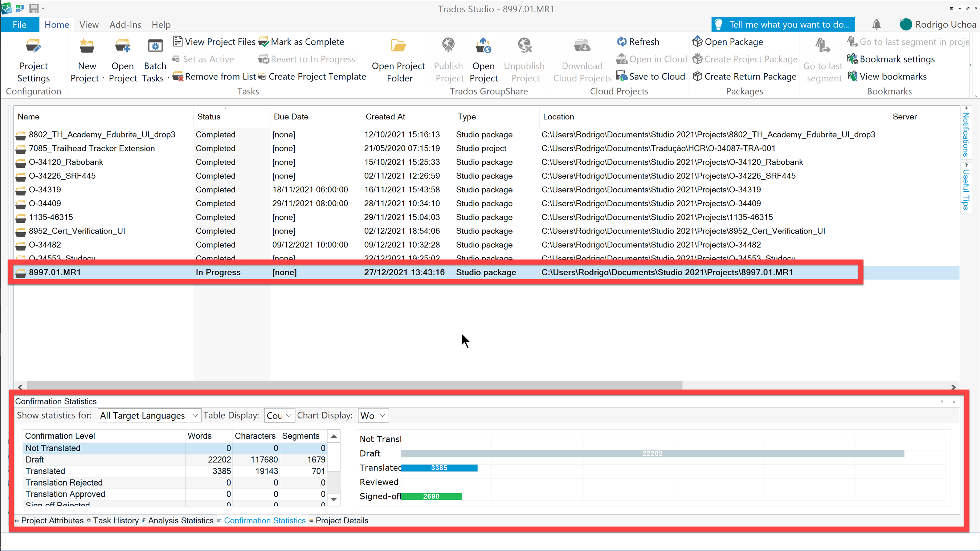Click Create Project Package
The height and width of the screenshot is (551, 980).
(x=745, y=59)
